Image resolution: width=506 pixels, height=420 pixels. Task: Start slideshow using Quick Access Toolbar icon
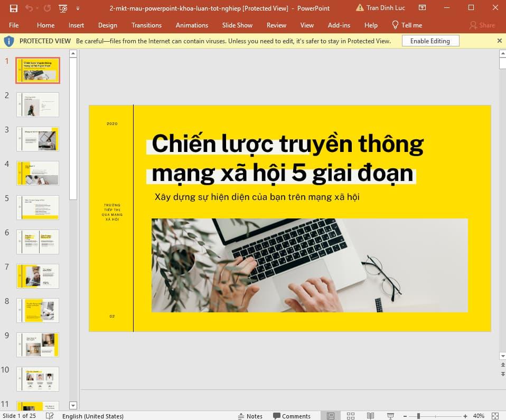point(62,8)
